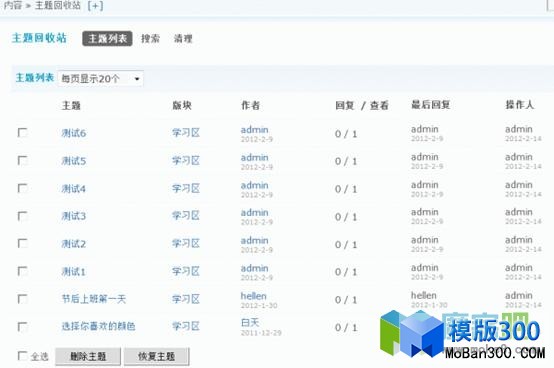
Task: Select the 操作人 column header
Action: [x=519, y=105]
